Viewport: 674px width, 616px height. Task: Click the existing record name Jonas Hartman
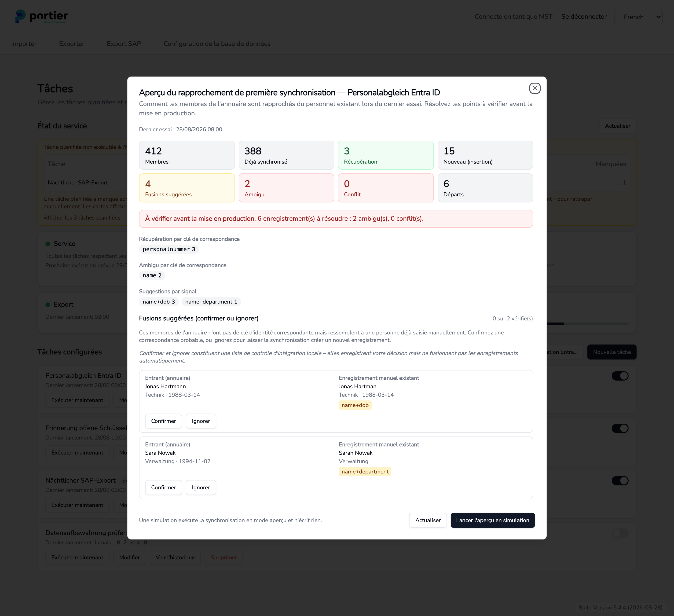tap(357, 387)
